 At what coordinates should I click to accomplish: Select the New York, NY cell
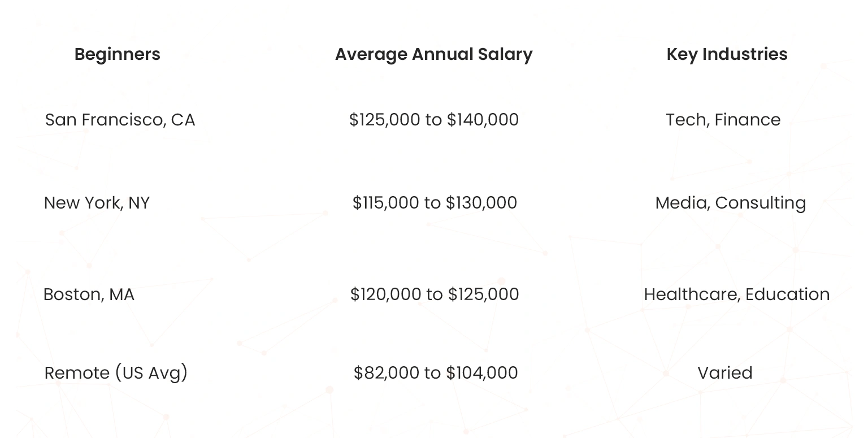click(x=97, y=203)
